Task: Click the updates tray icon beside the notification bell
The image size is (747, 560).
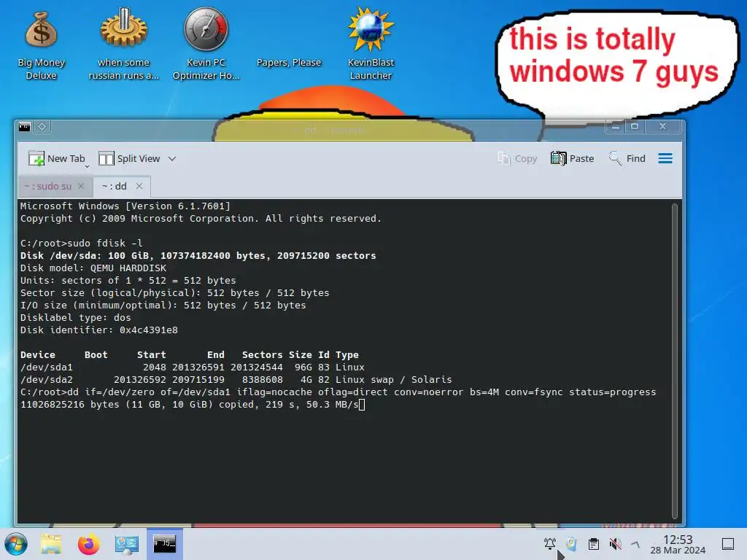Action: coord(571,543)
